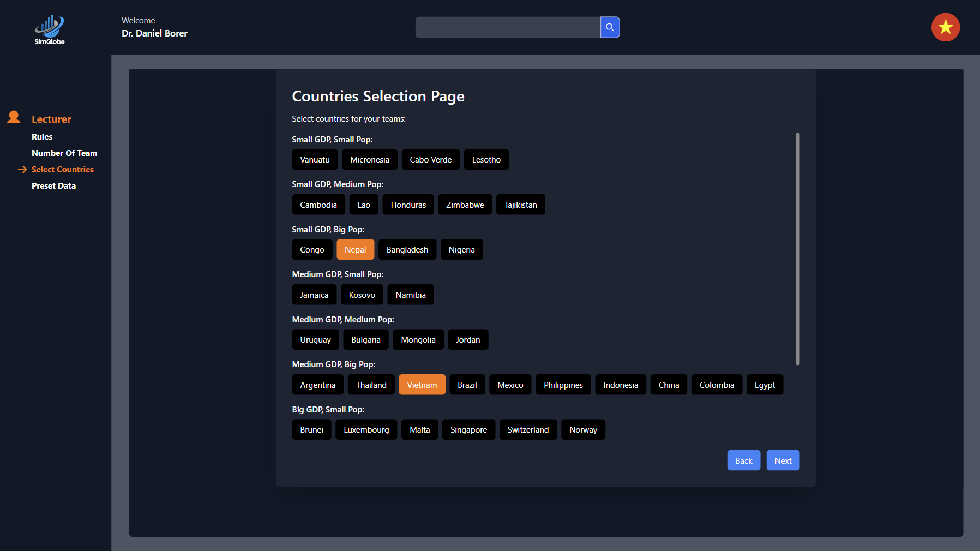Image resolution: width=980 pixels, height=551 pixels.
Task: Open the Rules menu item
Action: pos(42,137)
